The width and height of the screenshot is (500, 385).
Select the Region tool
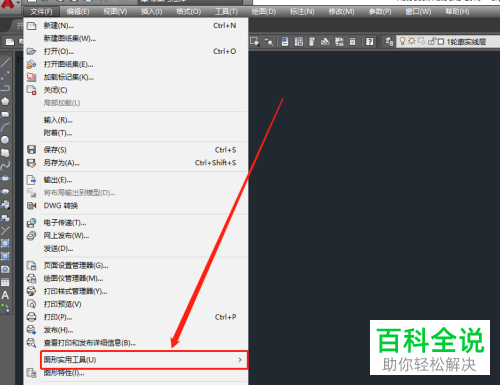[x=5, y=269]
